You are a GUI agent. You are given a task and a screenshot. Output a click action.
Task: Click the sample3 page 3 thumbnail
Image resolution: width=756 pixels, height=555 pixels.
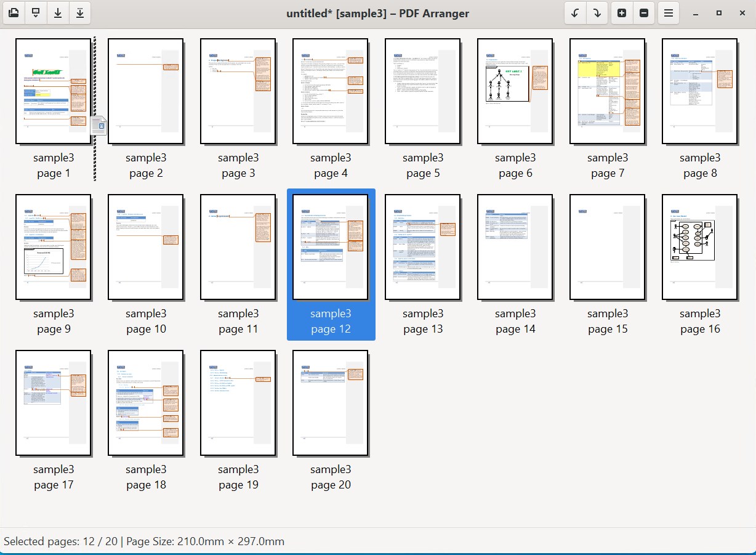point(238,91)
